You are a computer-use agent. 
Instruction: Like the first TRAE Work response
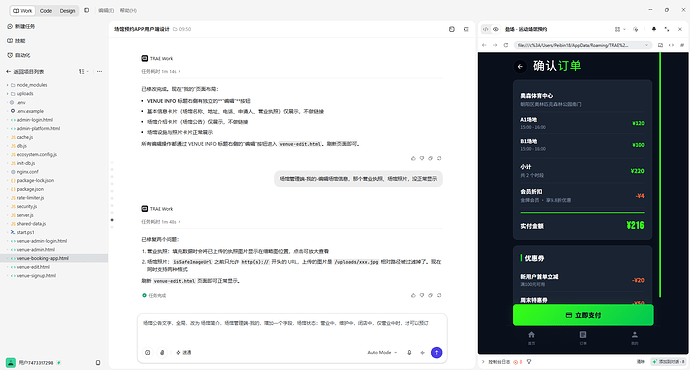tap(413, 158)
